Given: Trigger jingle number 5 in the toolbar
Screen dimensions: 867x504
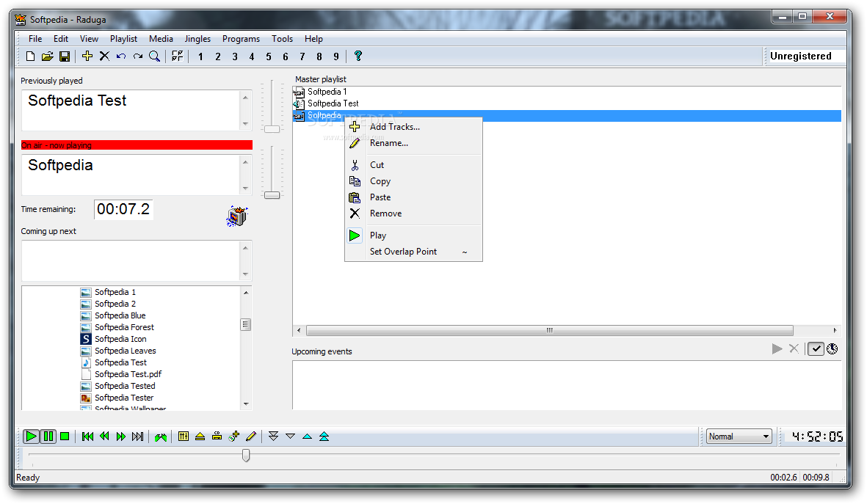Looking at the screenshot, I should (x=269, y=56).
